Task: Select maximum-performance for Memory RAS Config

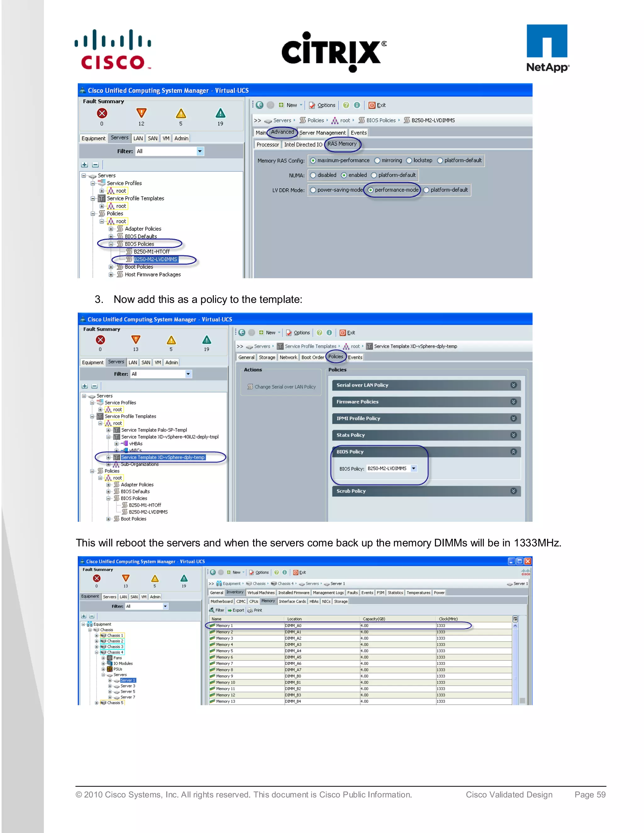Action: [313, 161]
